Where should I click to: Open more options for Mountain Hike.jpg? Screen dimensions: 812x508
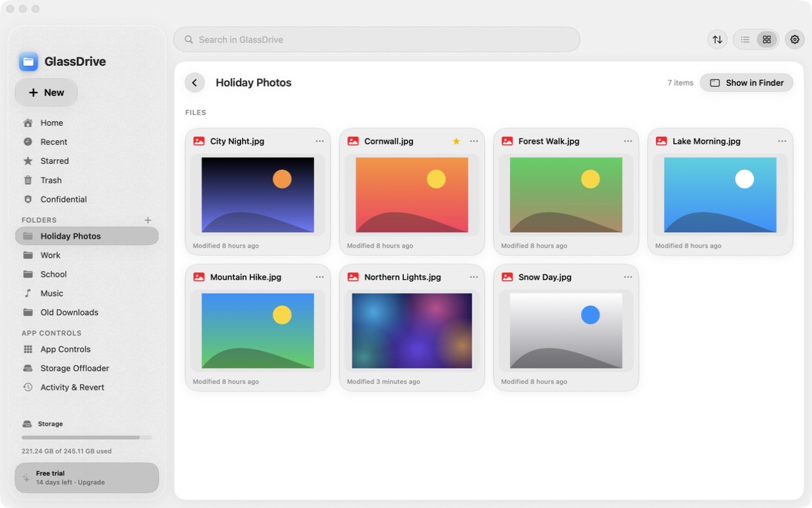[x=320, y=277]
